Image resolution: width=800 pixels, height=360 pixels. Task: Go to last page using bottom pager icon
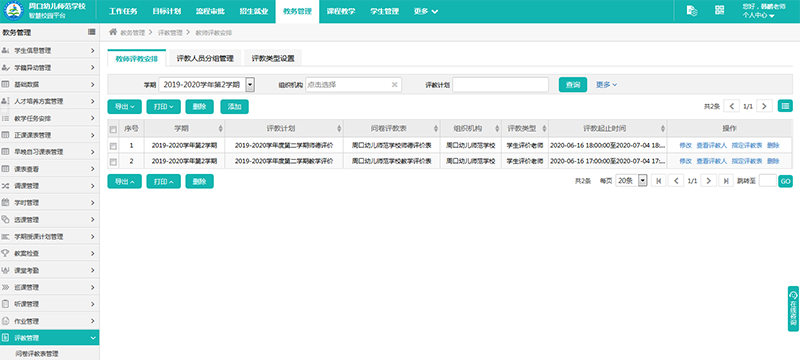(726, 181)
